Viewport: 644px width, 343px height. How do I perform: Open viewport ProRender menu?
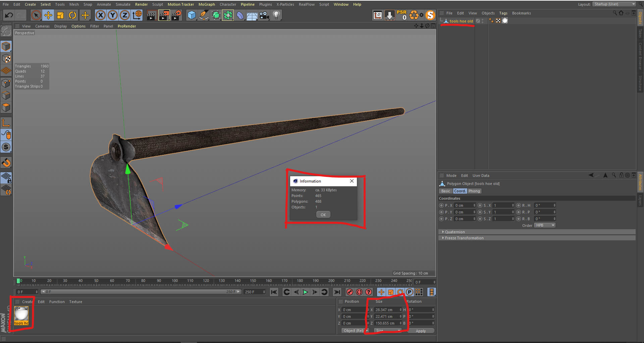pyautogui.click(x=127, y=26)
